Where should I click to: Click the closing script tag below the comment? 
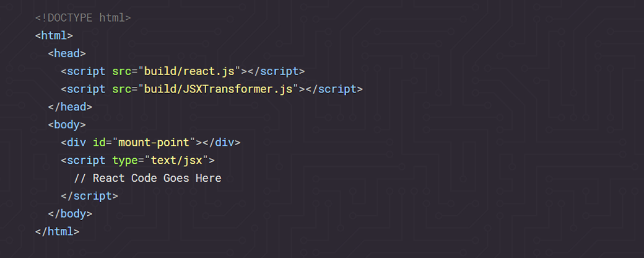[89, 196]
